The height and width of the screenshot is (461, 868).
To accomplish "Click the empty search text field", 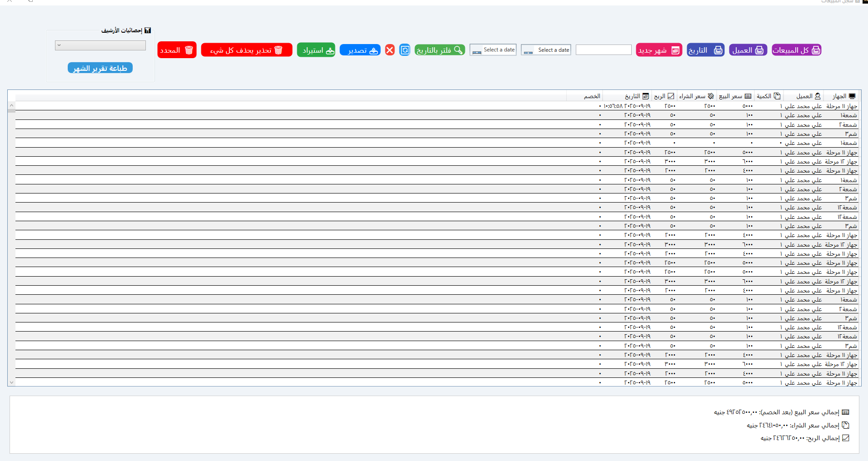I will click(604, 50).
